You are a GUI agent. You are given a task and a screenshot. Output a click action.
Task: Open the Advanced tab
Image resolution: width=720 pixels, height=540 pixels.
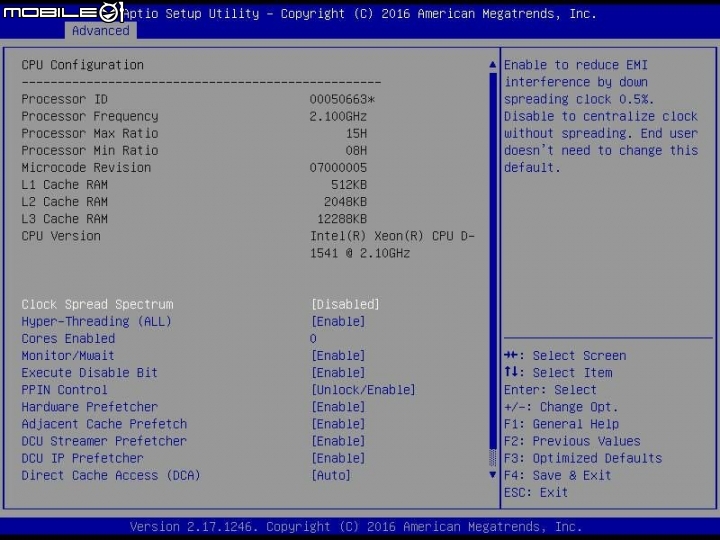point(101,31)
